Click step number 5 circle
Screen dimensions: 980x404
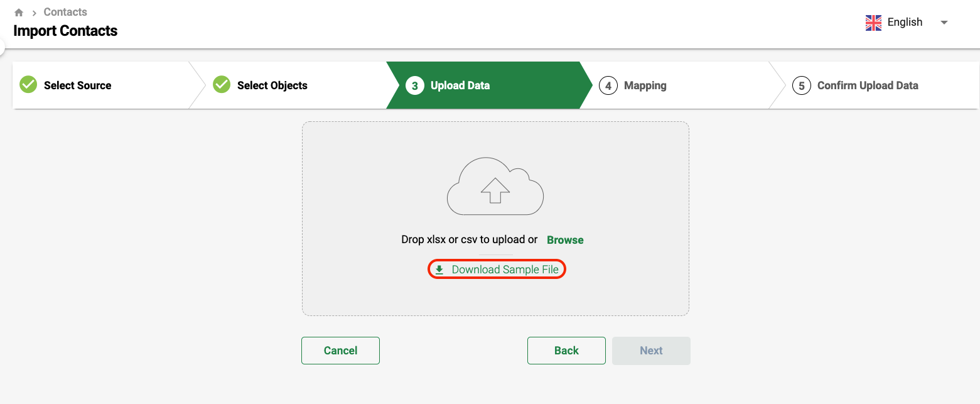click(x=802, y=85)
